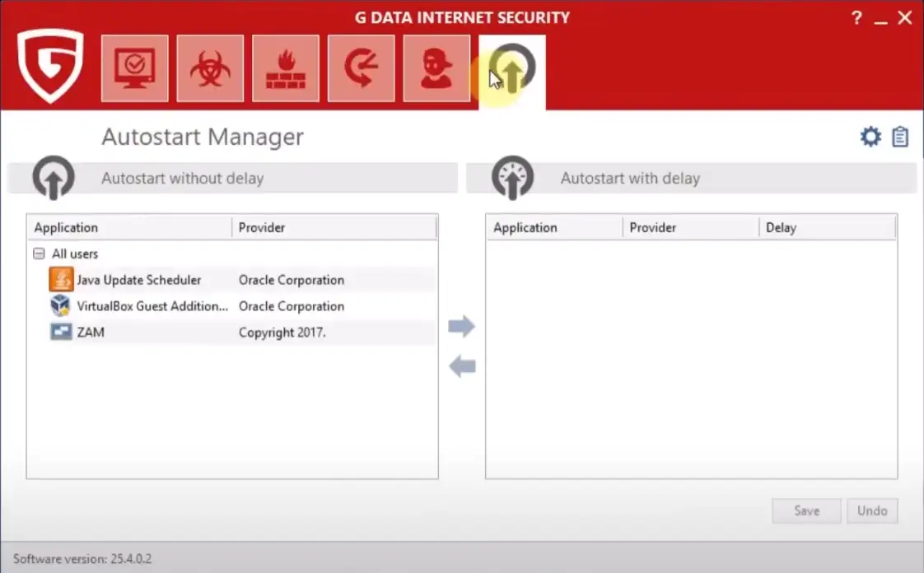Select VirtualBox Guest Additions entry
The width and height of the screenshot is (924, 573).
152,306
